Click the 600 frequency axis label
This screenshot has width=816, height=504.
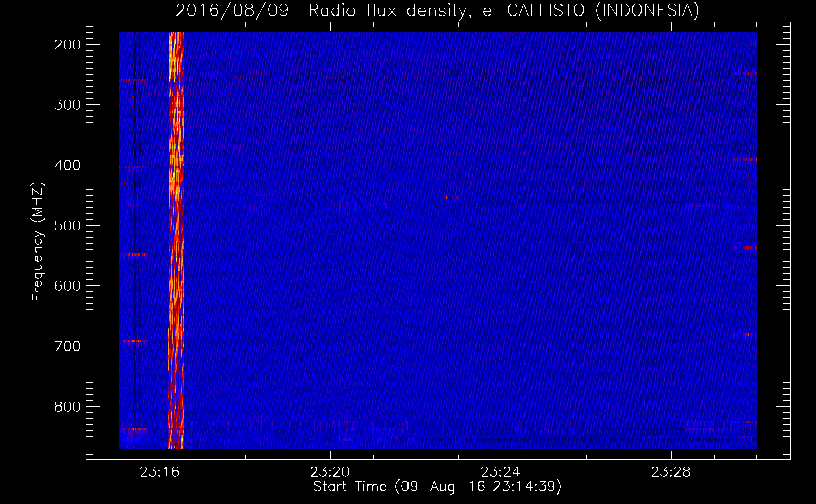point(68,286)
